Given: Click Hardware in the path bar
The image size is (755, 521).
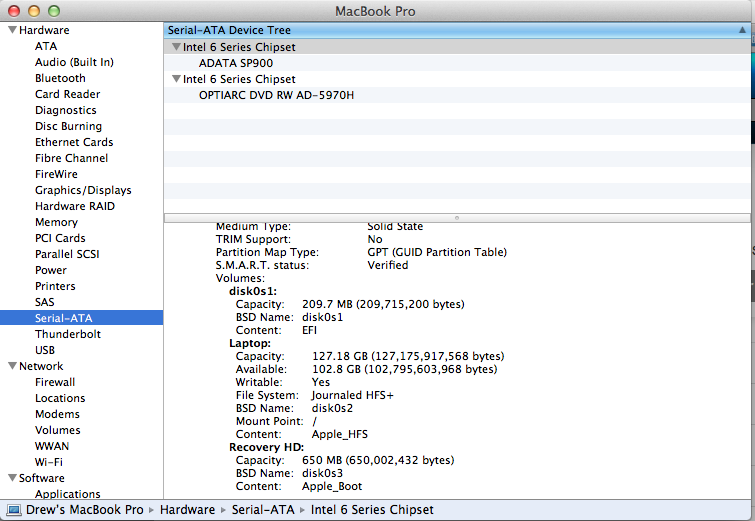Looking at the screenshot, I should [x=187, y=509].
